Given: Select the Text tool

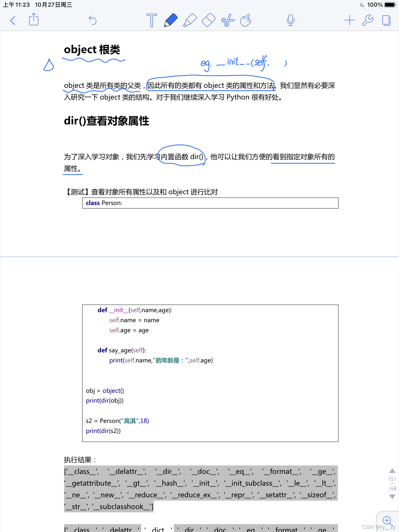Looking at the screenshot, I should click(151, 20).
